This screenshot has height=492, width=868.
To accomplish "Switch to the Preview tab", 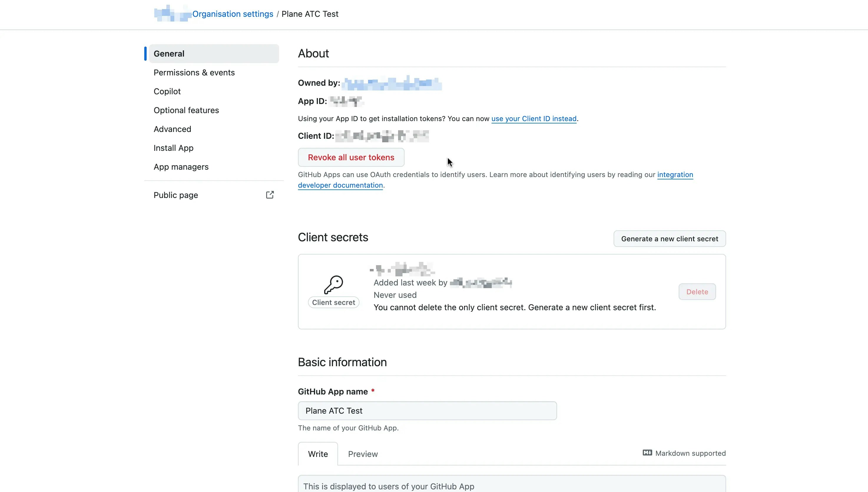I will pos(362,454).
